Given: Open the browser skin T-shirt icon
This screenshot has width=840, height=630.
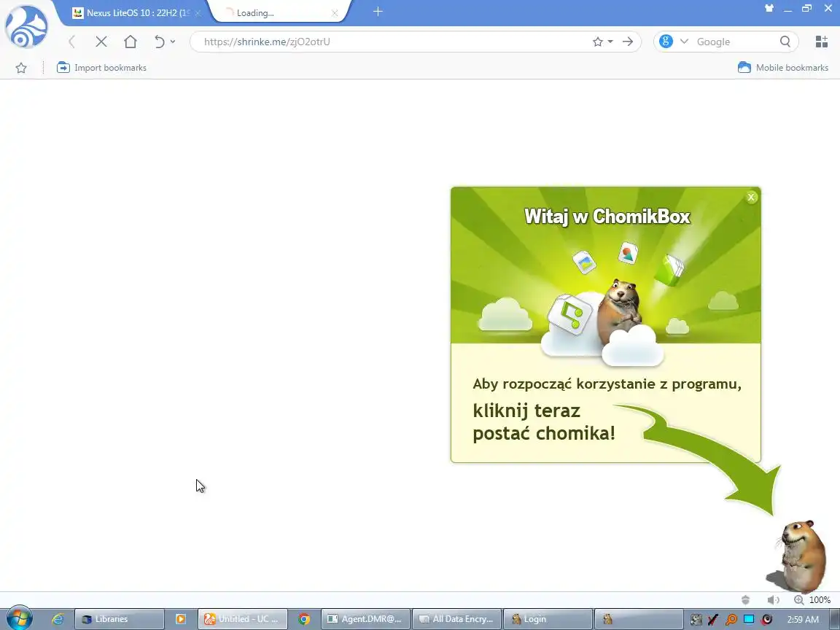Looking at the screenshot, I should [769, 8].
